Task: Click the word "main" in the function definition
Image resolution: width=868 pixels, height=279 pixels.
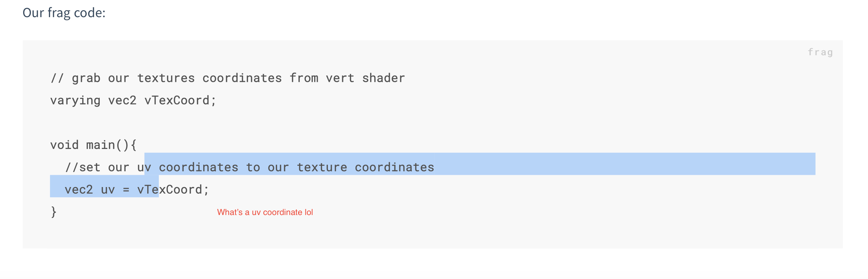Action: point(100,145)
